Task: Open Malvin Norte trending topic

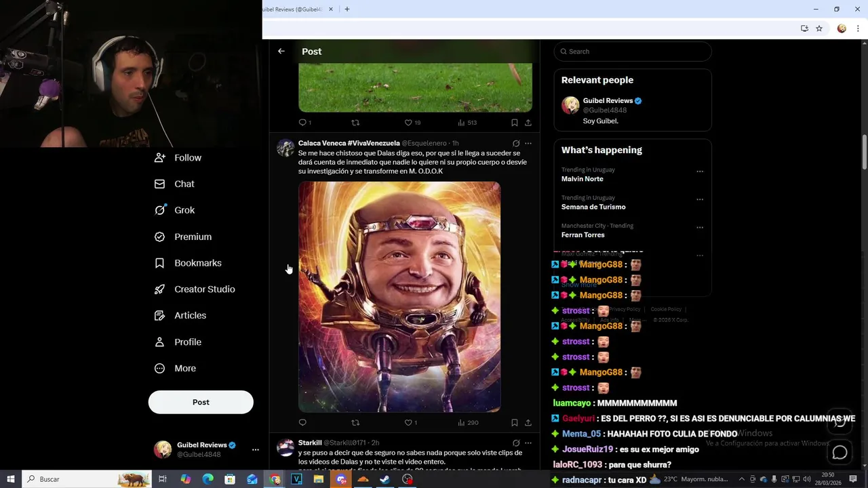Action: (x=582, y=179)
